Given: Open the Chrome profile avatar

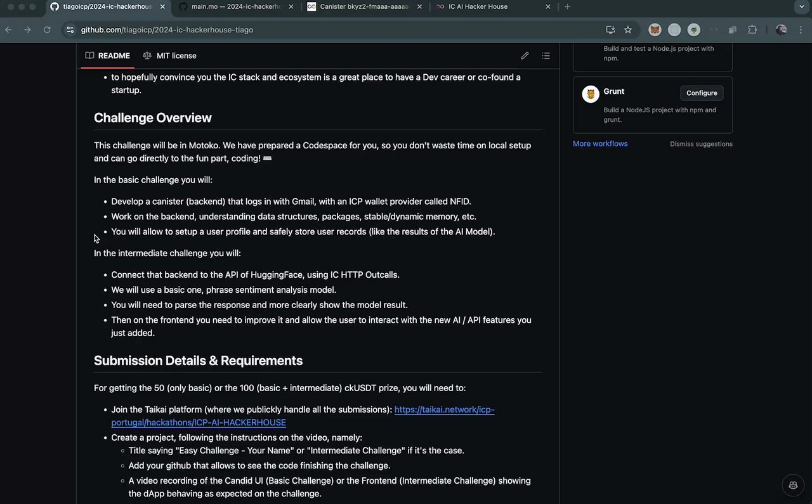Looking at the screenshot, I should click(781, 30).
